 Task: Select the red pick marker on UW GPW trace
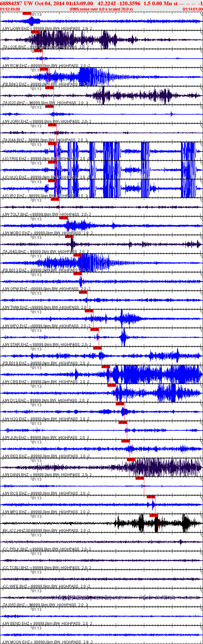78,274
